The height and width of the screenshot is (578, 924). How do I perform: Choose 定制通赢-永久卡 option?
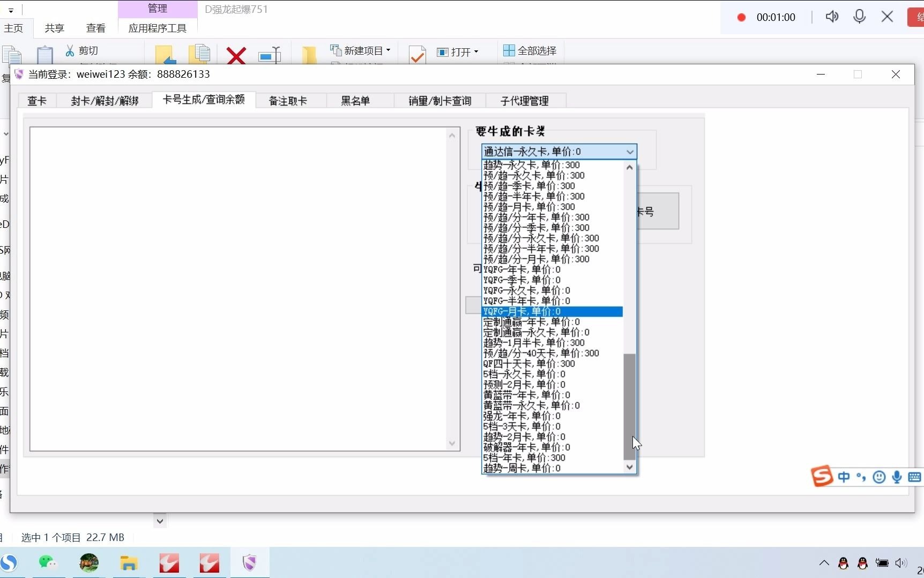pos(552,332)
